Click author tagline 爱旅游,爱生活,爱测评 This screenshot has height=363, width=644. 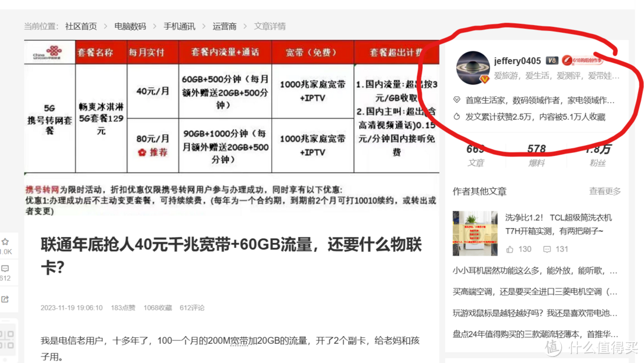coord(556,76)
